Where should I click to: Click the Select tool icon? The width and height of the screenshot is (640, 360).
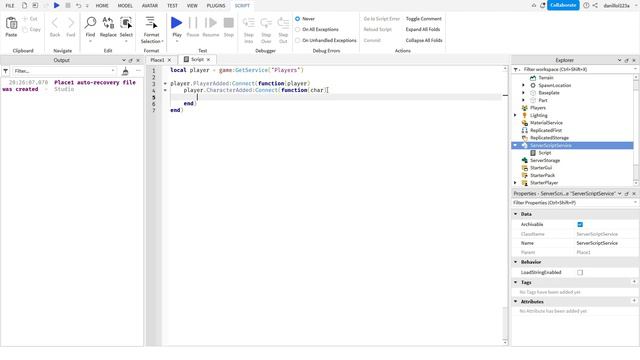(126, 23)
